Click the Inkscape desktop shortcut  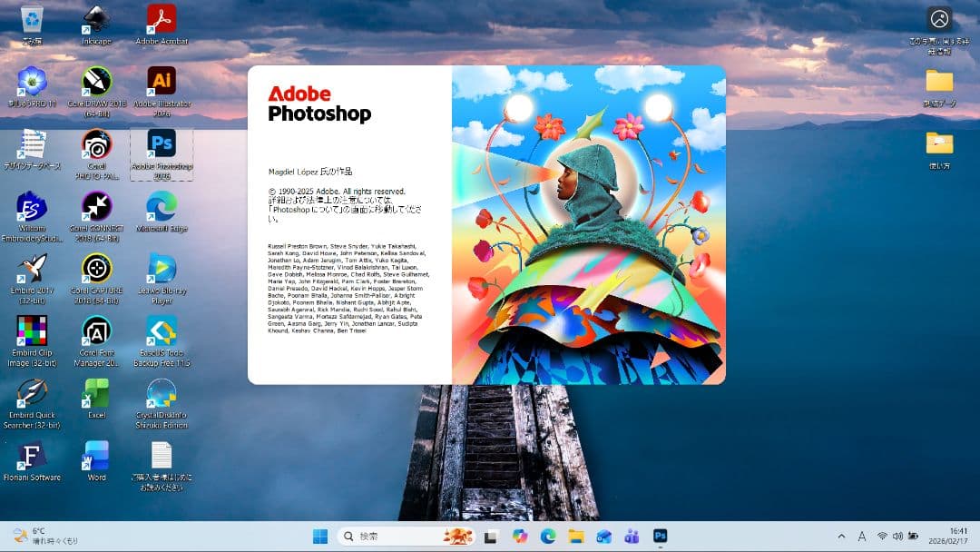click(96, 19)
